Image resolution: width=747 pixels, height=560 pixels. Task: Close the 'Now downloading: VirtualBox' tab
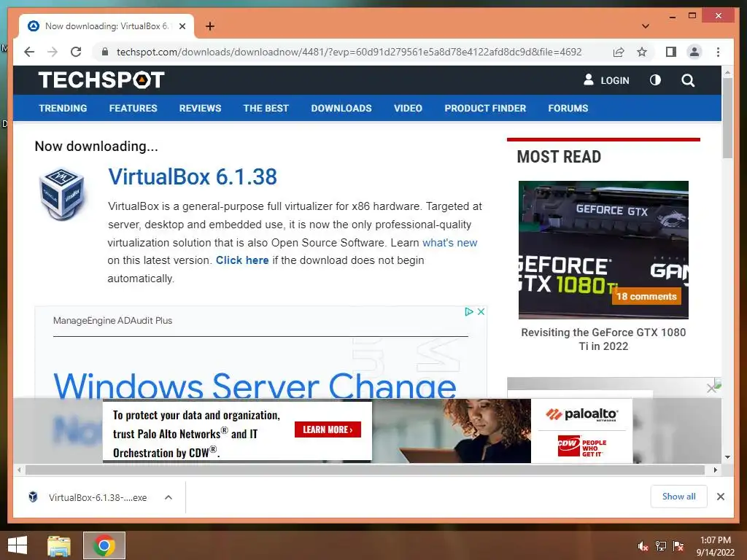182,26
